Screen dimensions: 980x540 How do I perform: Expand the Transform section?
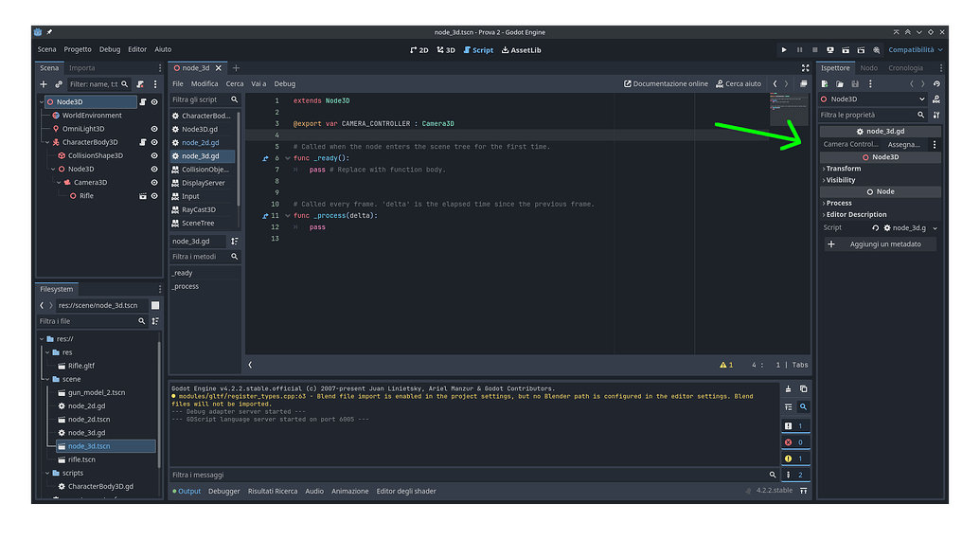tap(880, 169)
